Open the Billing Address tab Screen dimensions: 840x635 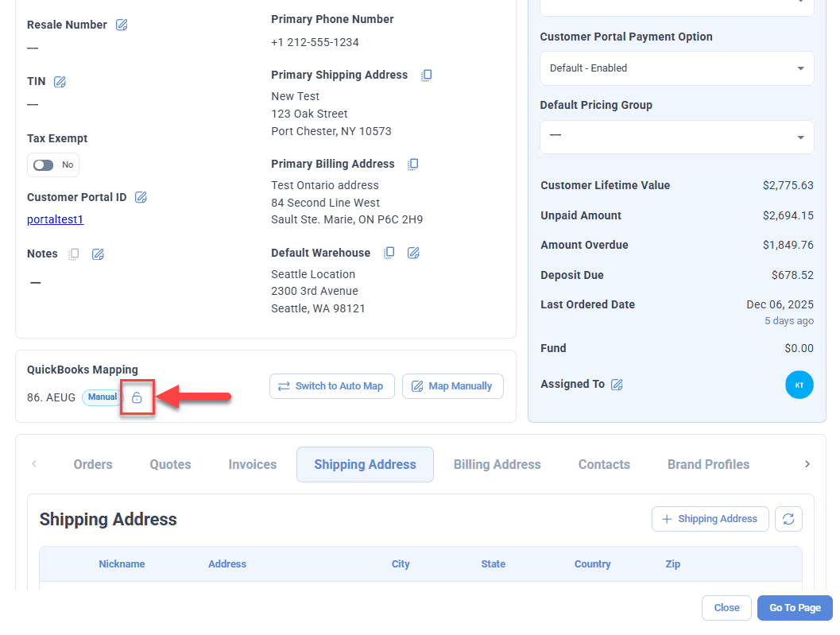pos(497,465)
